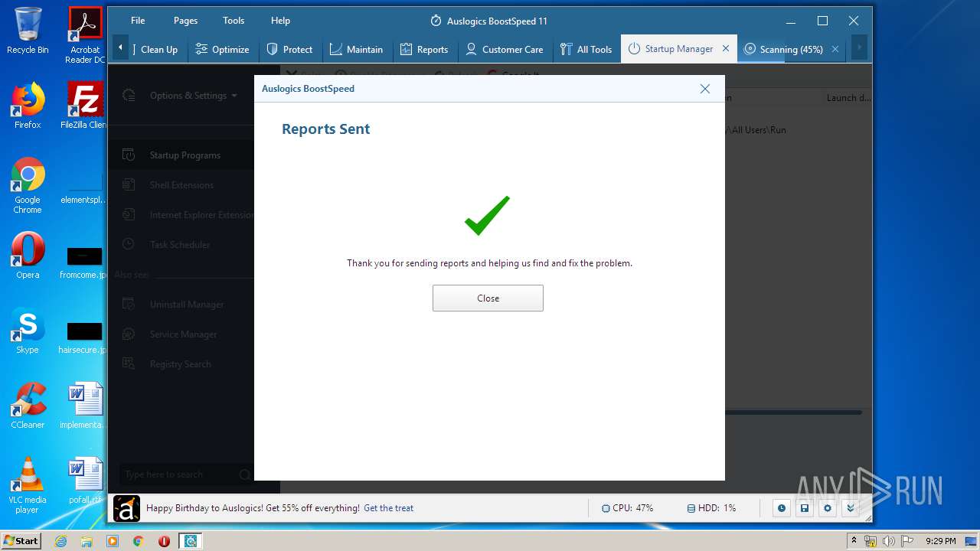980x551 pixels.
Task: Open settings gear icon in status bar
Action: click(x=827, y=508)
